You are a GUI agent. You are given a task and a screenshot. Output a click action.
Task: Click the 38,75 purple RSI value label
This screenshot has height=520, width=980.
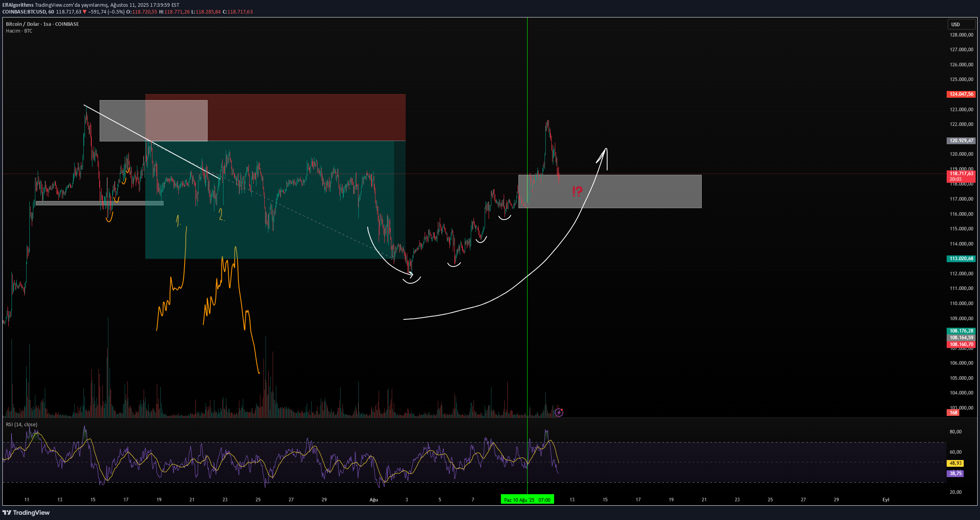(955, 474)
